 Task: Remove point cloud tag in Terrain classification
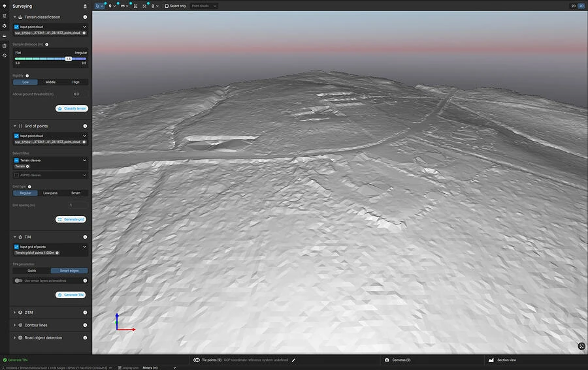(84, 33)
